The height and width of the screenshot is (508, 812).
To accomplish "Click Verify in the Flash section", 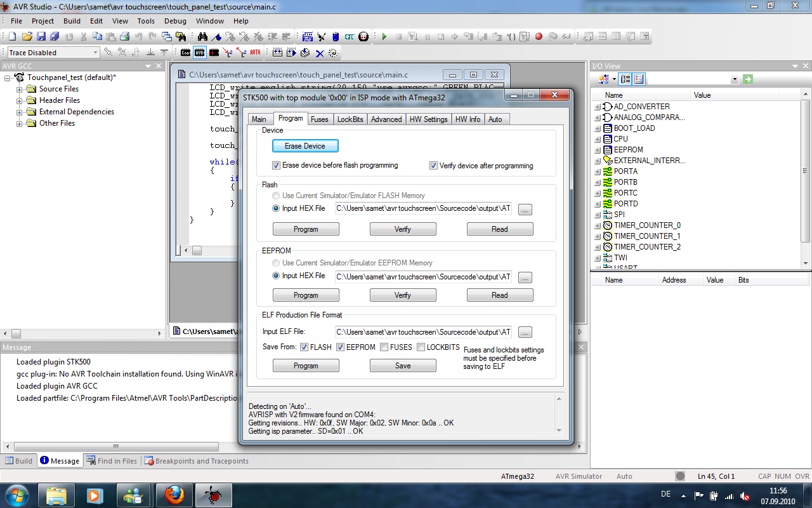I will [x=403, y=229].
